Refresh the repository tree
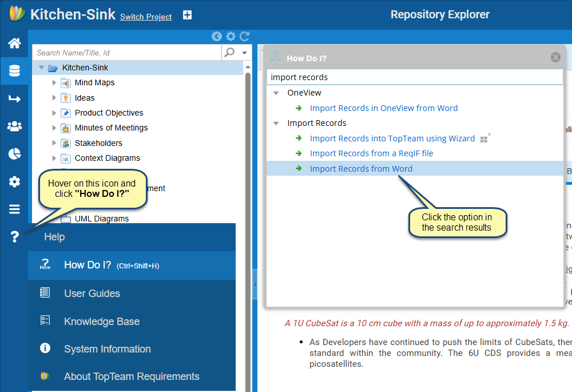This screenshot has height=392, width=572. (244, 36)
